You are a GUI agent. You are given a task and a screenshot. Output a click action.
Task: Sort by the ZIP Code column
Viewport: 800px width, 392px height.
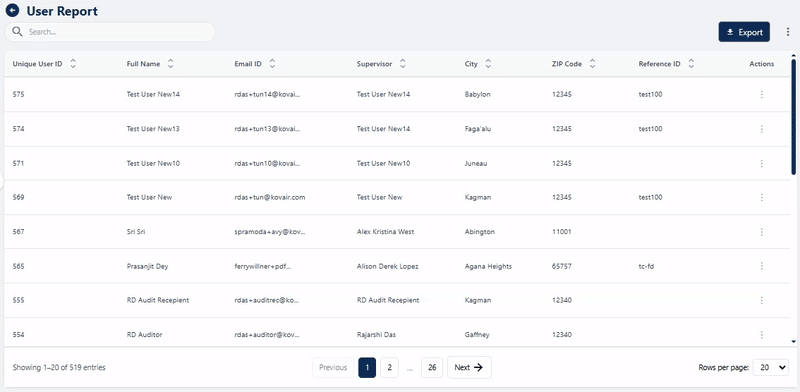(x=592, y=64)
